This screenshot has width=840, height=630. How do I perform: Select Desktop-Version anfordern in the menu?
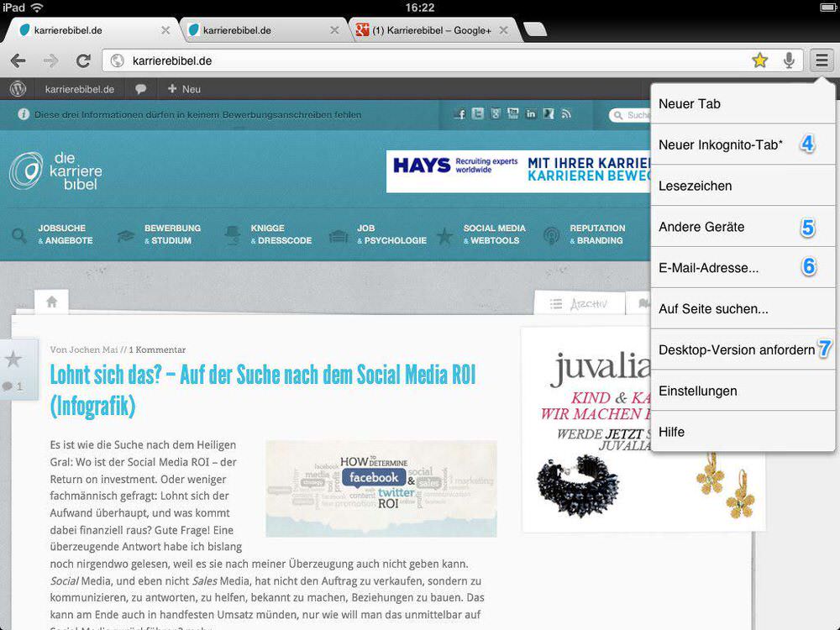click(x=743, y=349)
